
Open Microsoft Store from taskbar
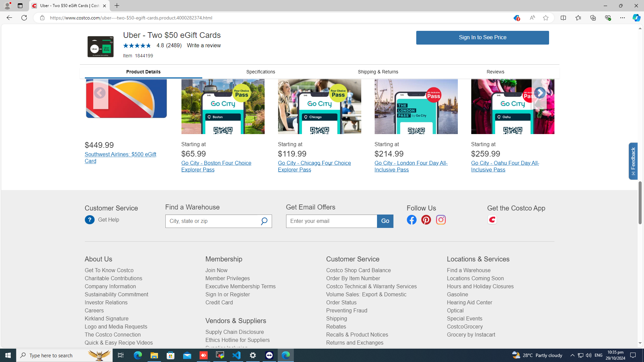171,355
